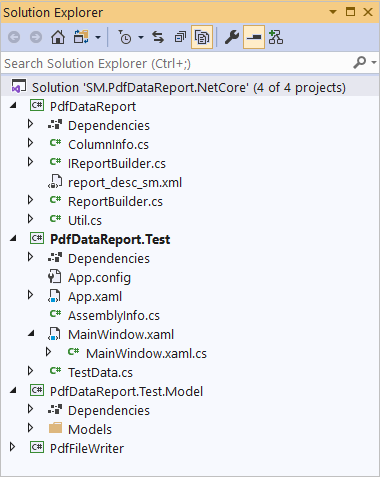Select the Models folder
This screenshot has height=477, width=380.
tap(90, 430)
